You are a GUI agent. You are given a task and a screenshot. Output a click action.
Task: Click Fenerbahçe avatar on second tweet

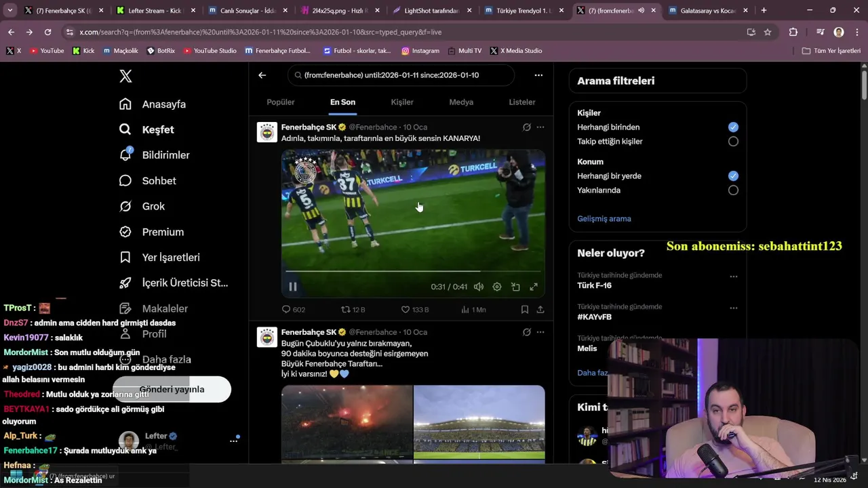(267, 337)
